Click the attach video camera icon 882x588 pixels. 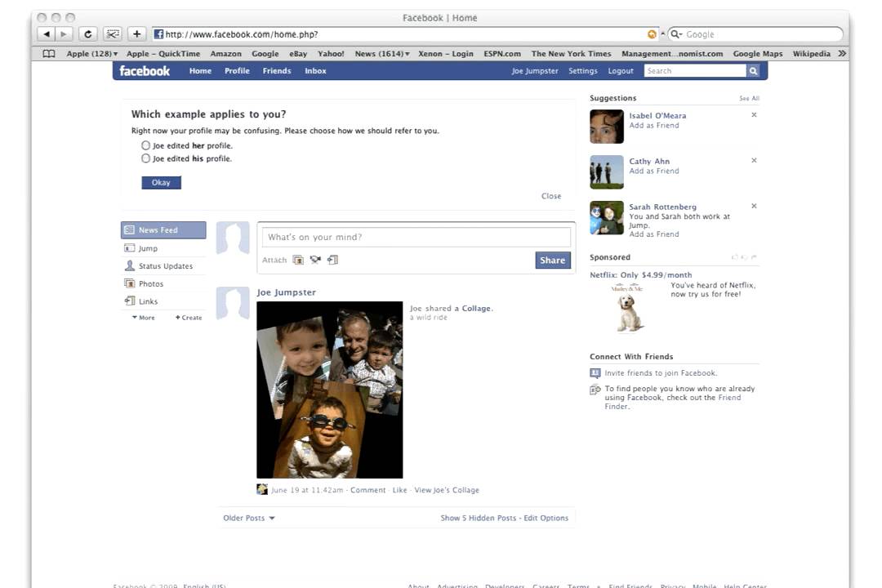click(x=315, y=260)
